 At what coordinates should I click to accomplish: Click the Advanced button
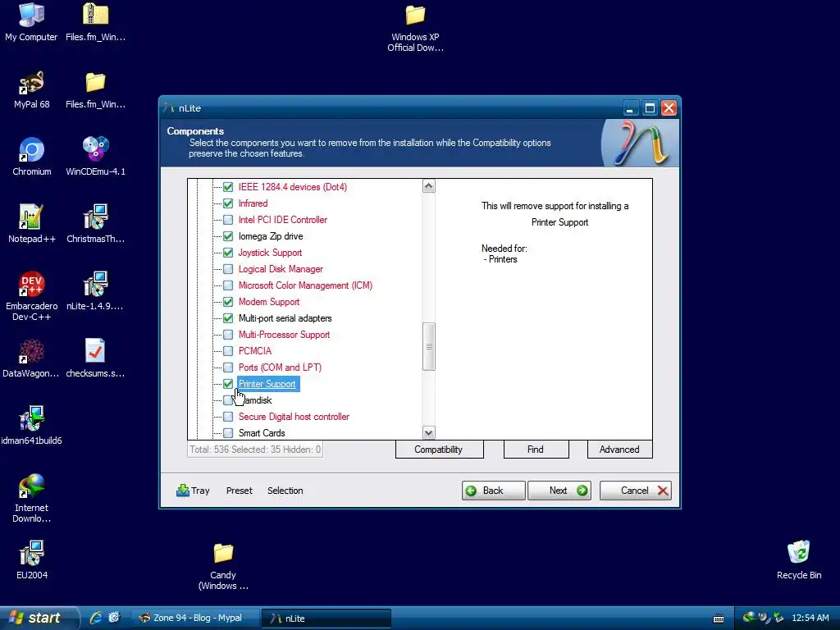pyautogui.click(x=620, y=450)
